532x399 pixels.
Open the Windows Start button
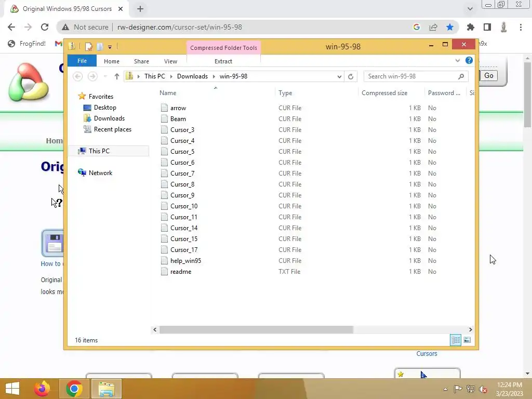12,389
